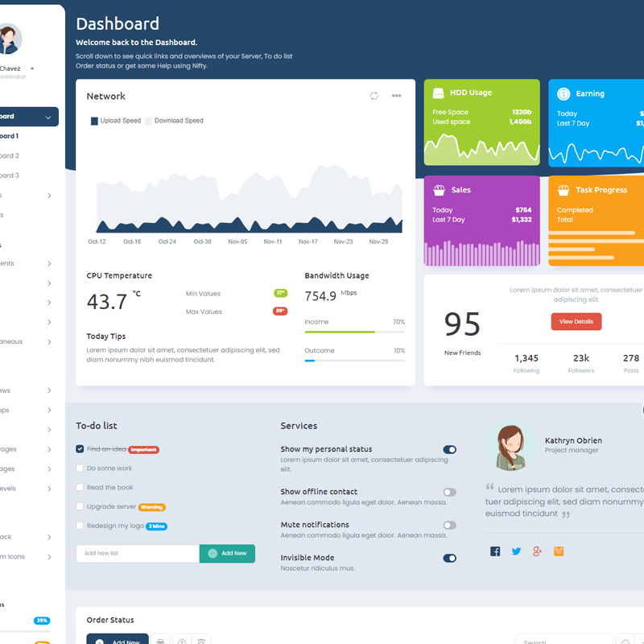Enable the "Mute notifications" switch
Screen dimensions: 644x644
pyautogui.click(x=449, y=525)
